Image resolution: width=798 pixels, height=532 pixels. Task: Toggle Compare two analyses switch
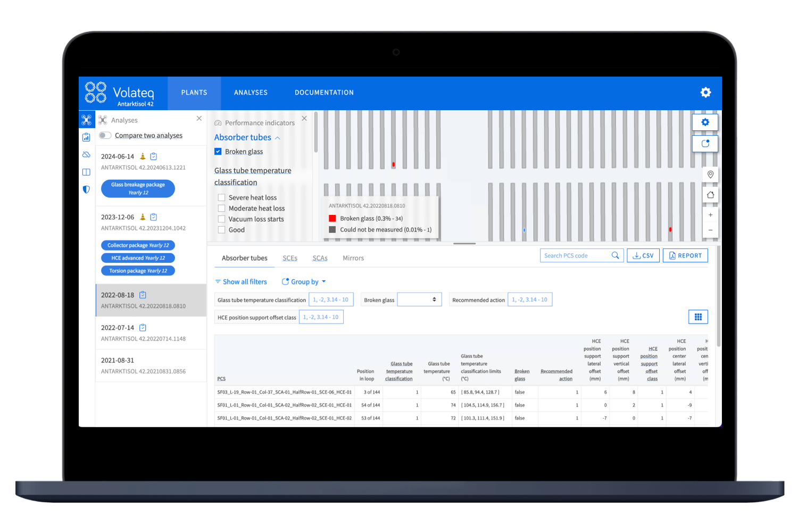(105, 136)
